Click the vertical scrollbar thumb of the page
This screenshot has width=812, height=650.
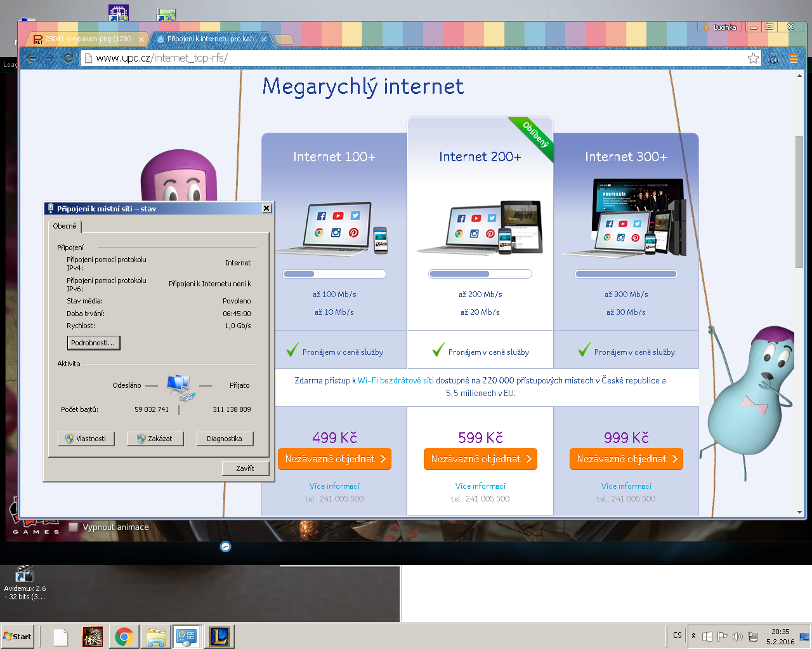799,202
